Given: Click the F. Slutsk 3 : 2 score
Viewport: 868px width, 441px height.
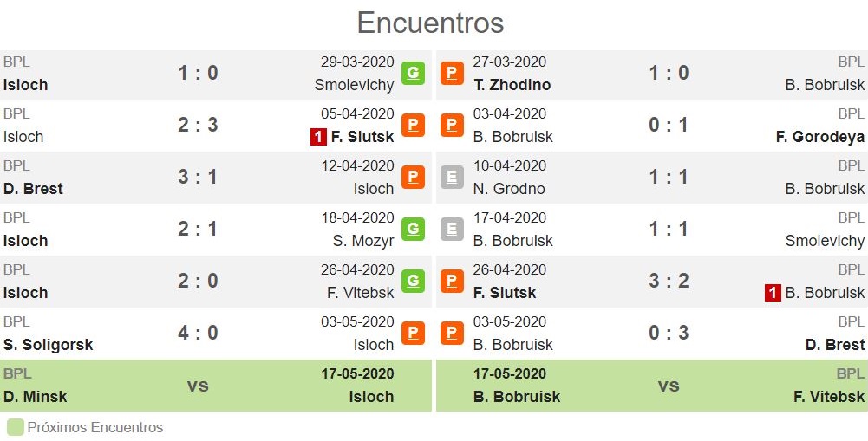Looking at the screenshot, I should pyautogui.click(x=669, y=281).
